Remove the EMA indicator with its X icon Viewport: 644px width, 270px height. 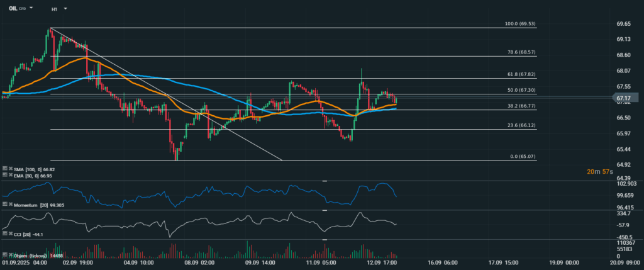[11, 176]
